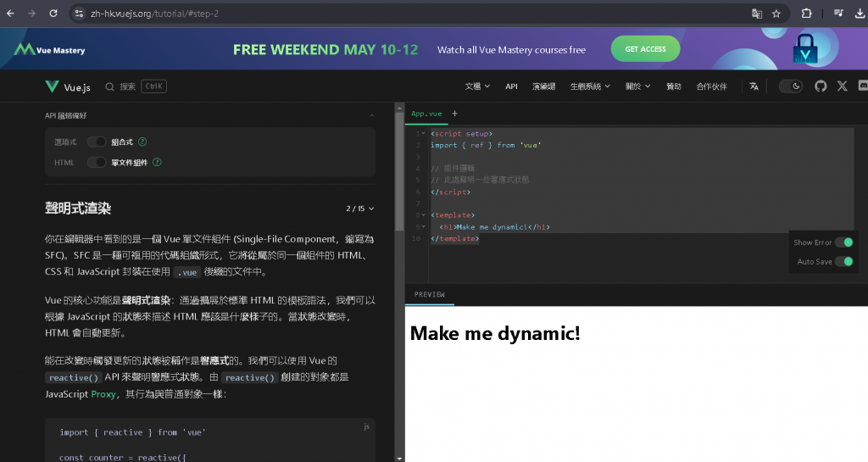Click the GET ACCESS button

point(645,49)
